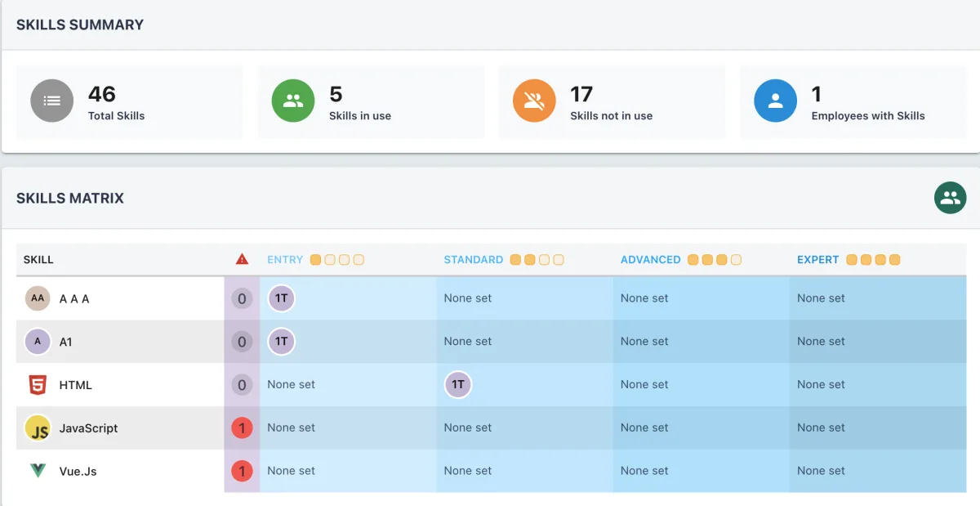The width and height of the screenshot is (980, 506).
Task: Click the JavaScript JS logo icon
Action: coord(38,428)
